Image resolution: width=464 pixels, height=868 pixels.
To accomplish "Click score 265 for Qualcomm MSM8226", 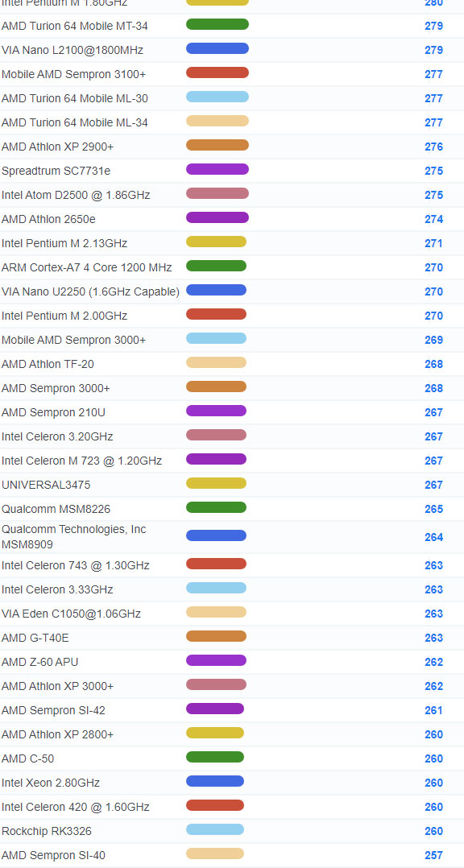I will [434, 509].
